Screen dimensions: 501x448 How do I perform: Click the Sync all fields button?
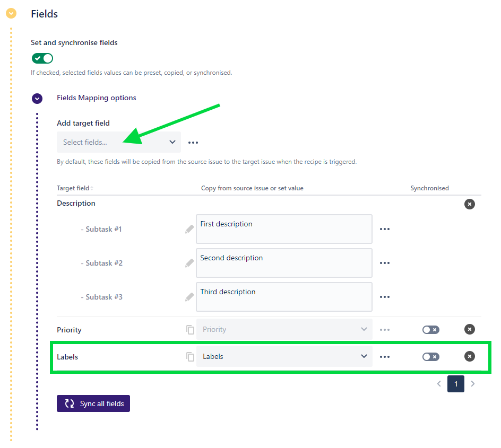click(x=93, y=403)
